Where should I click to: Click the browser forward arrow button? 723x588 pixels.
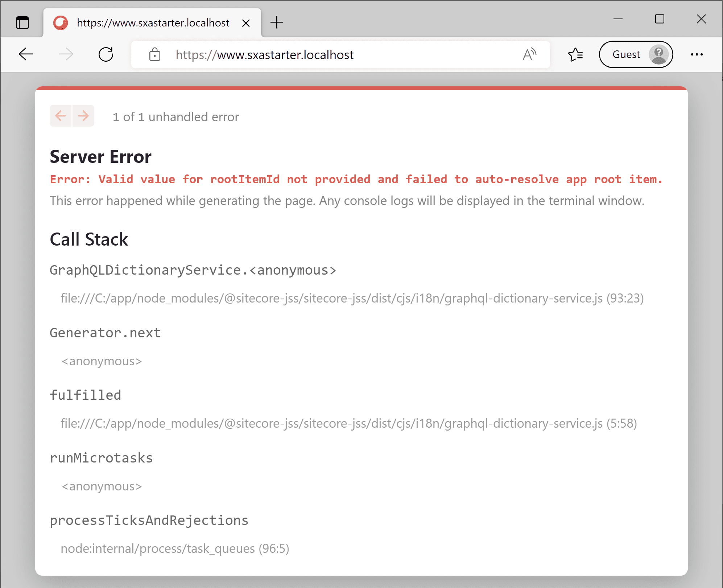(x=66, y=54)
